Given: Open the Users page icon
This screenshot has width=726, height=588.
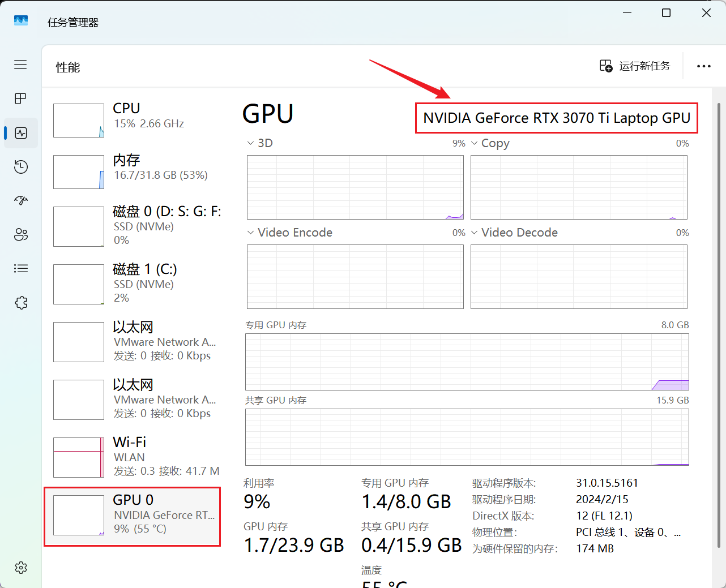Looking at the screenshot, I should click(21, 234).
